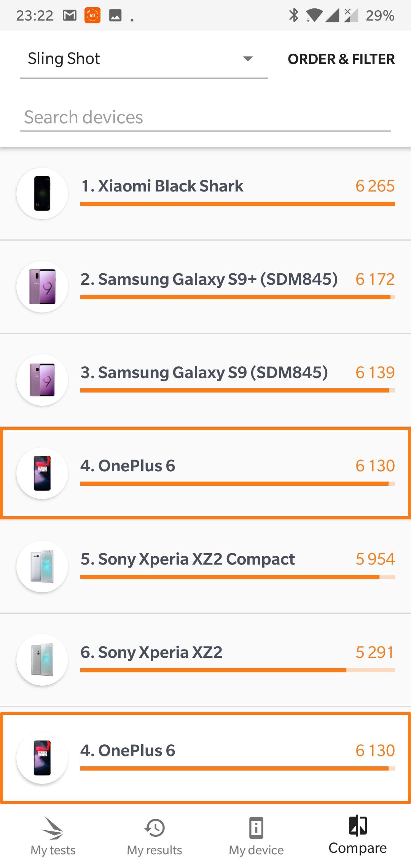Tap the Samsung Galaxy S9 (SDM845) thumbnail
Viewport: 411px width, 868px height.
pyautogui.click(x=42, y=380)
